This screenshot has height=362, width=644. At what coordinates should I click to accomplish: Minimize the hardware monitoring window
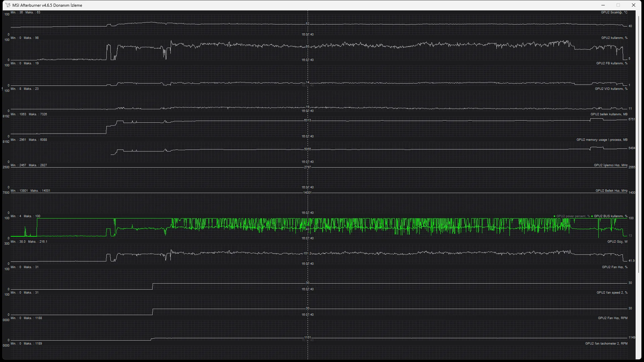[x=603, y=5]
